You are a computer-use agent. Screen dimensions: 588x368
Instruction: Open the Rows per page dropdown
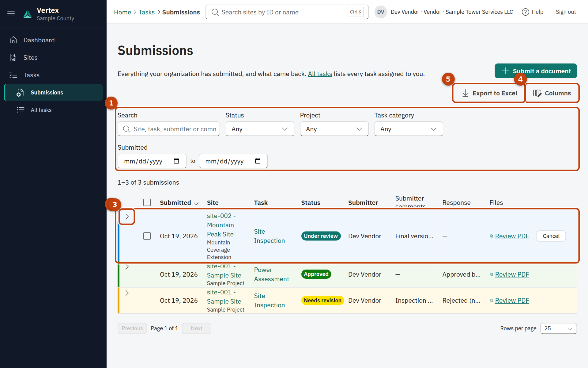coord(558,328)
